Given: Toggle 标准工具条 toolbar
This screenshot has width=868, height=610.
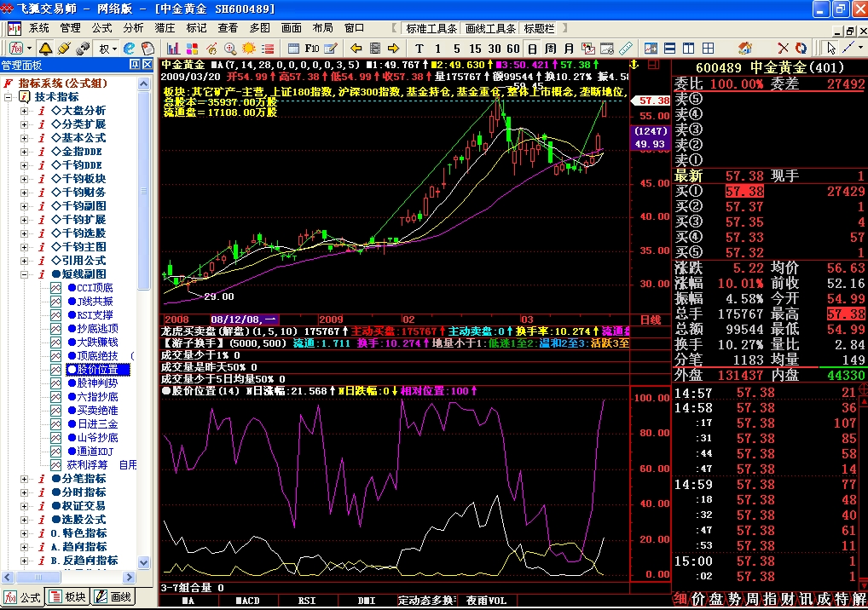Looking at the screenshot, I should click(431, 28).
